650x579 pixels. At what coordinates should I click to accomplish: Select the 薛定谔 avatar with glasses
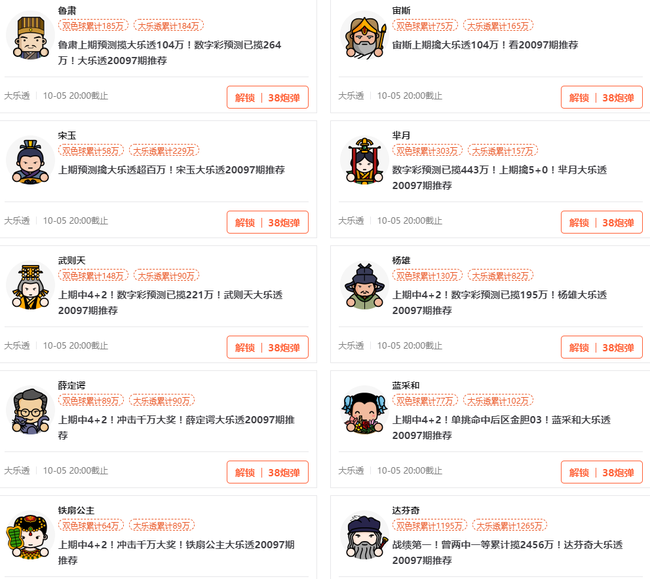pos(30,411)
